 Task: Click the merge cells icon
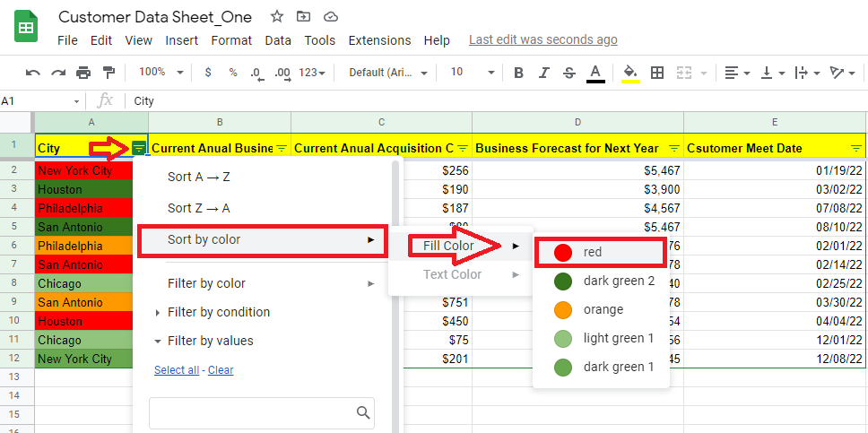tap(685, 73)
